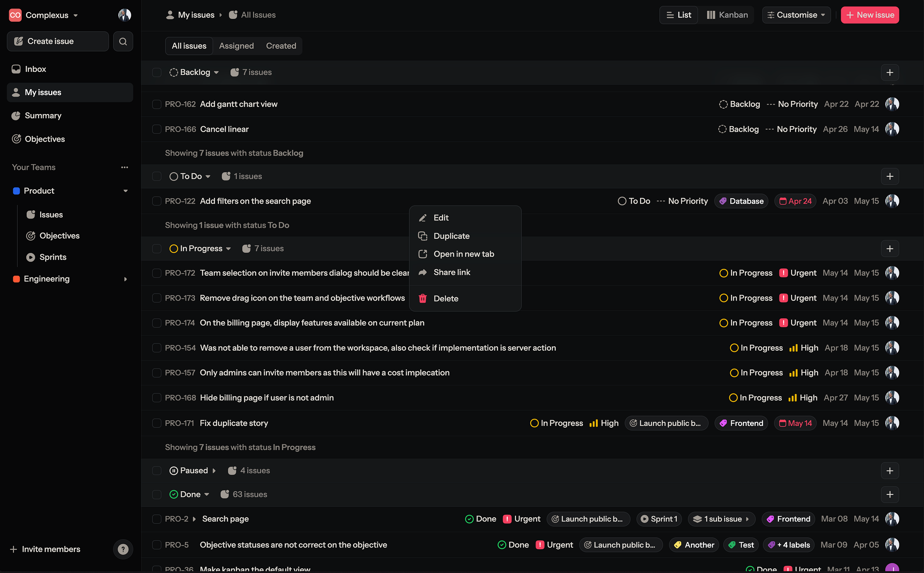The height and width of the screenshot is (573, 924).
Task: Click the help question mark icon
Action: point(123,549)
